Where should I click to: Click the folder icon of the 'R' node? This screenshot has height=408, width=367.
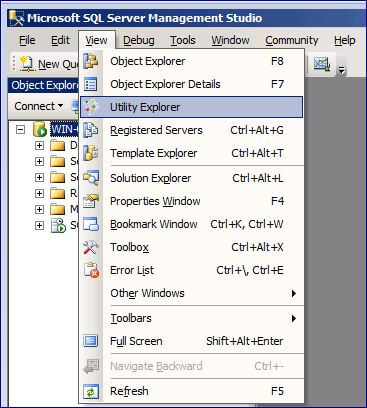point(57,193)
